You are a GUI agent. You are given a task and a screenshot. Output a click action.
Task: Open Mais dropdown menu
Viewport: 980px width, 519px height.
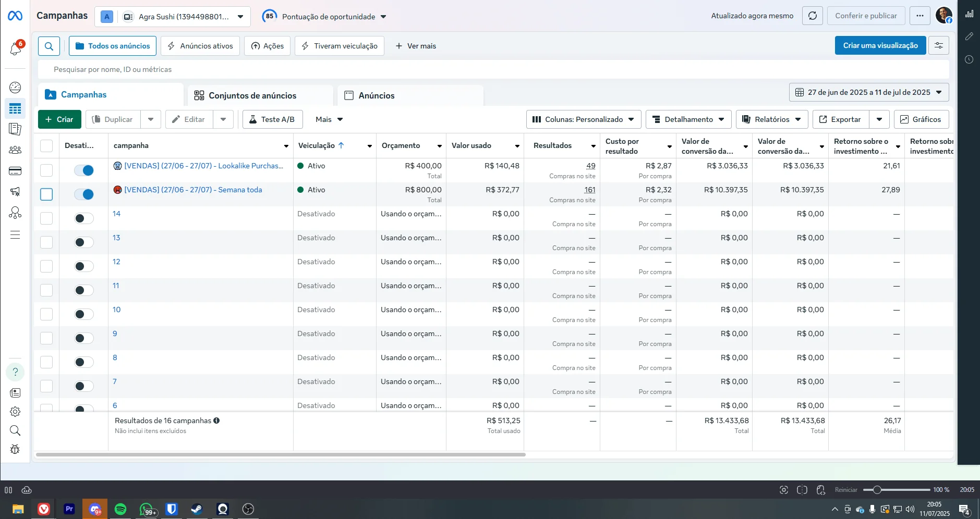click(329, 119)
